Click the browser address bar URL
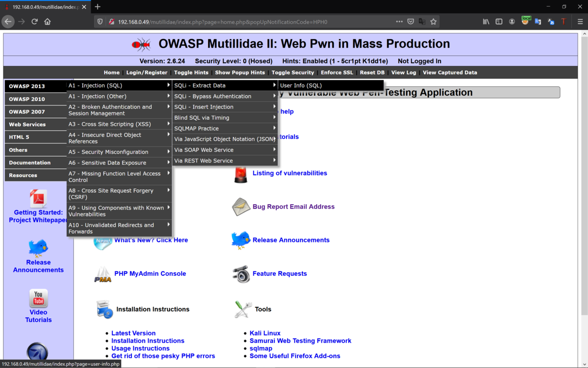This screenshot has height=368, width=588. click(x=222, y=22)
